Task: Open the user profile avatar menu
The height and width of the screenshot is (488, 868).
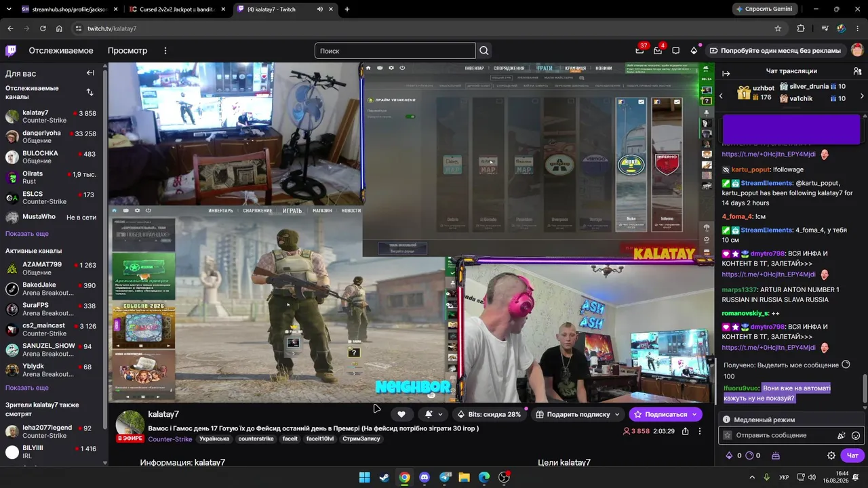Action: 857,51
